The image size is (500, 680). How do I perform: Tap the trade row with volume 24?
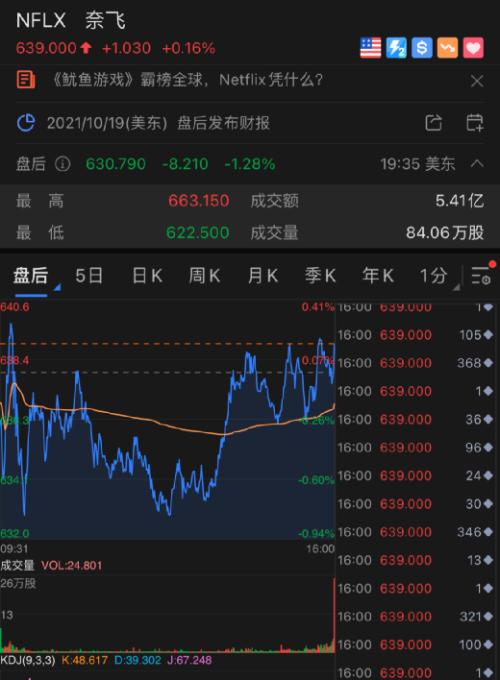[x=415, y=476]
